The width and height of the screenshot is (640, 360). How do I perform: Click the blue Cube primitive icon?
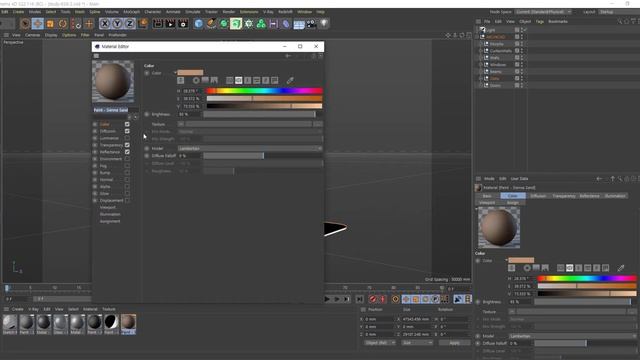[198, 24]
